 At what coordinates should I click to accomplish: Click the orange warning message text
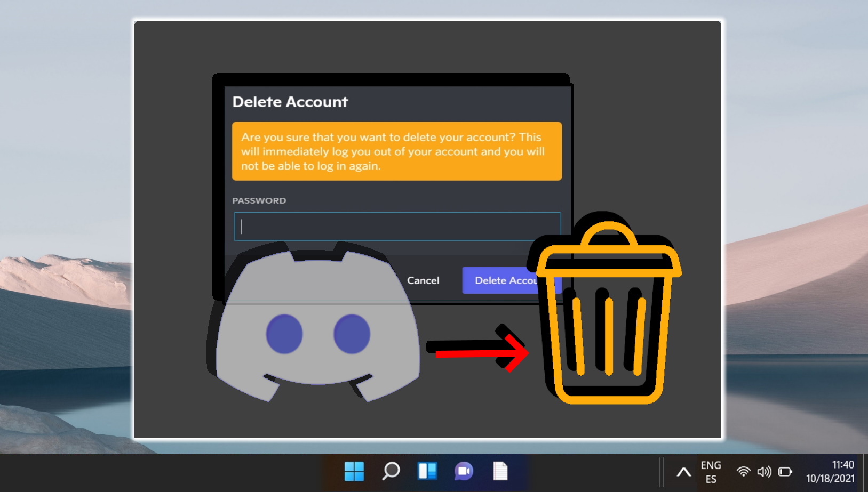coord(393,151)
